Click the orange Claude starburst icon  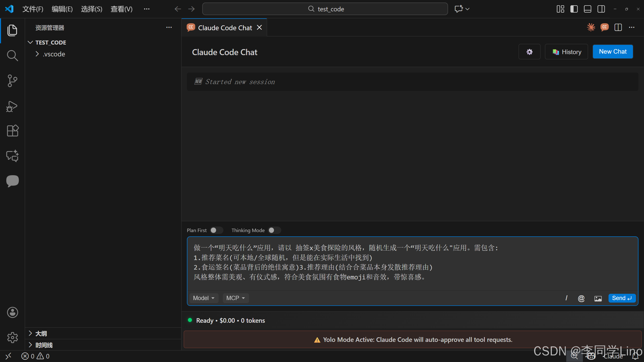591,27
